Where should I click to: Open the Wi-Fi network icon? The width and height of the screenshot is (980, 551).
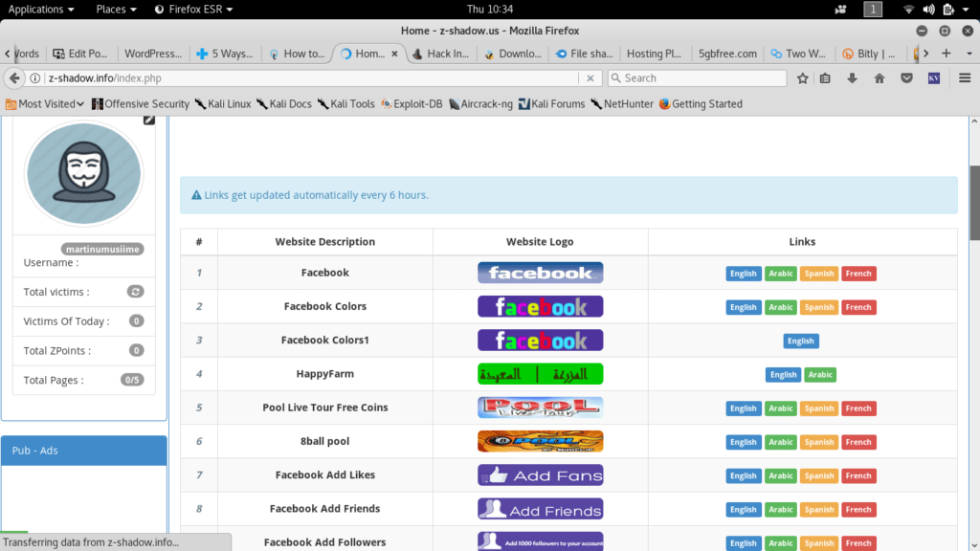908,10
